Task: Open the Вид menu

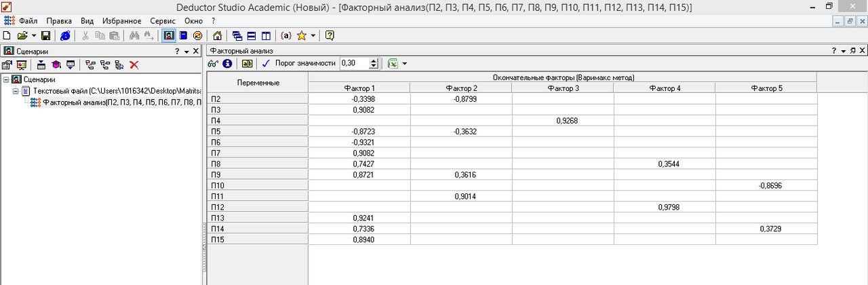Action: point(87,21)
